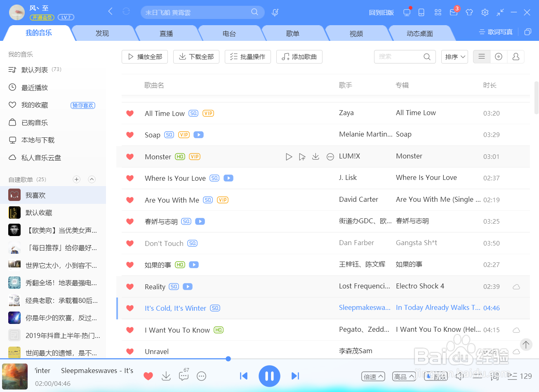The height and width of the screenshot is (392, 539).
Task: Click the song list vertical scrollbar
Action: pyautogui.click(x=536, y=98)
